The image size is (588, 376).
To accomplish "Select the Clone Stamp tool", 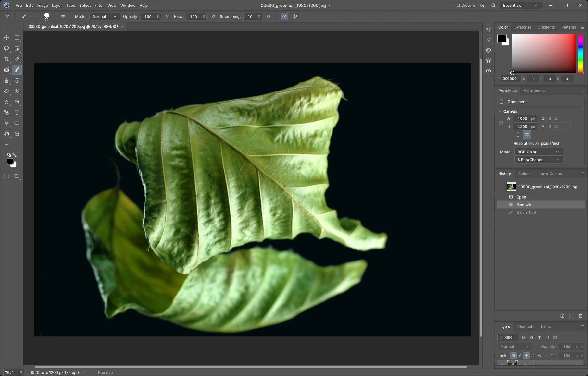I will tap(6, 80).
